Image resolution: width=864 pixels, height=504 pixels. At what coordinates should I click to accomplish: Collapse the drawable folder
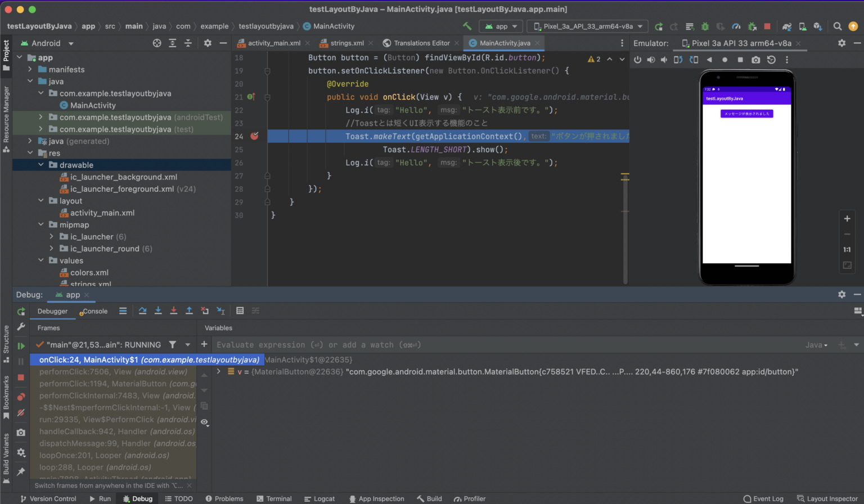[40, 164]
